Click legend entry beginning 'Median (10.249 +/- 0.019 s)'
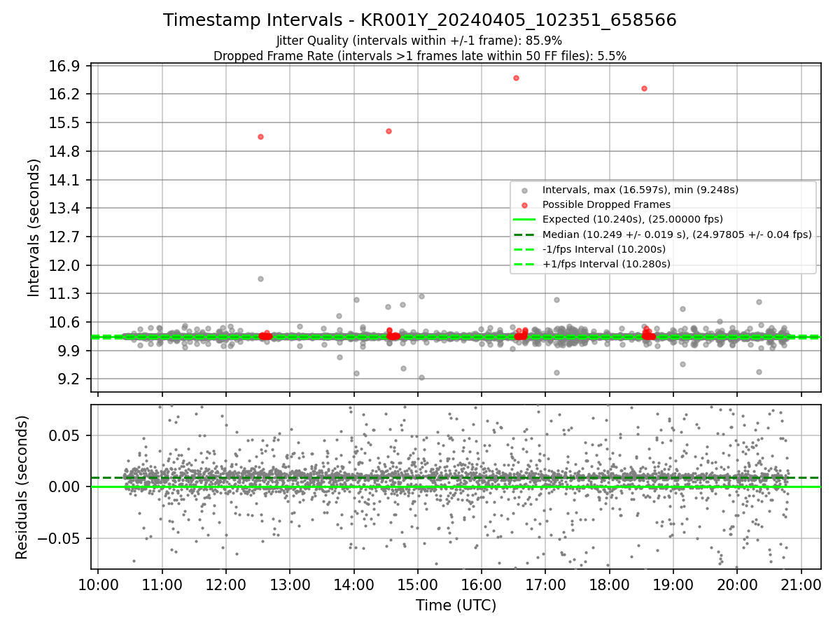 pyautogui.click(x=677, y=234)
